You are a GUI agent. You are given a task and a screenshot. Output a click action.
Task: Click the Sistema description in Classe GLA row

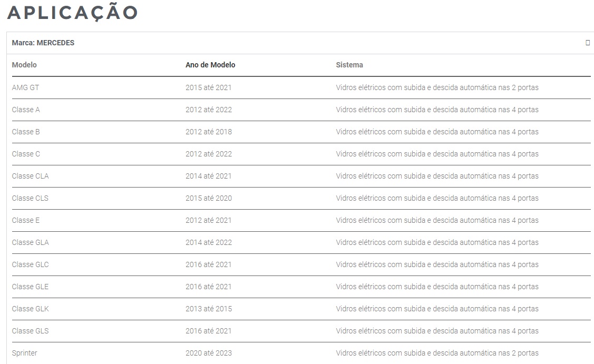point(437,242)
